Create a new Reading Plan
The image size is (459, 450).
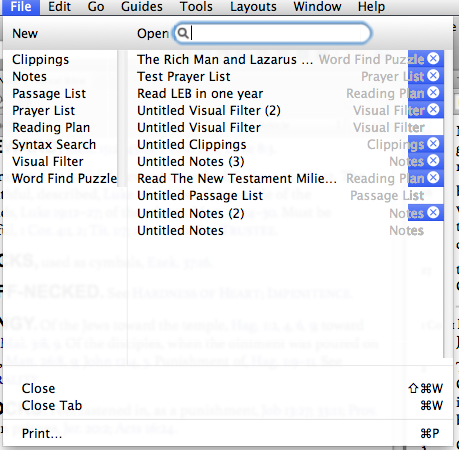point(51,128)
